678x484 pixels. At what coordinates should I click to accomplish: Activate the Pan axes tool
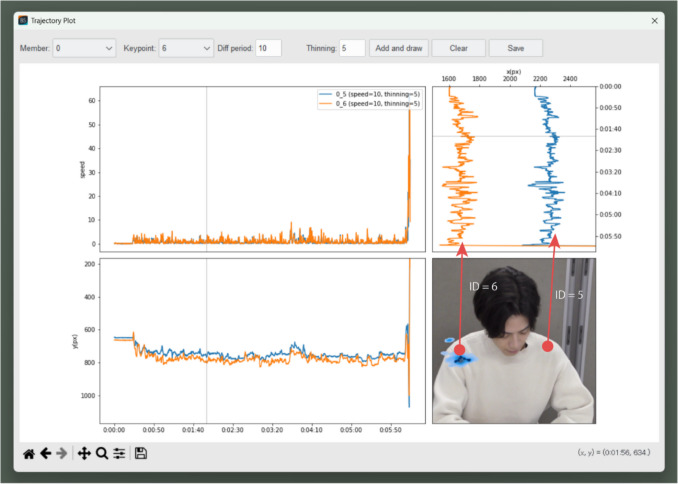pos(84,453)
